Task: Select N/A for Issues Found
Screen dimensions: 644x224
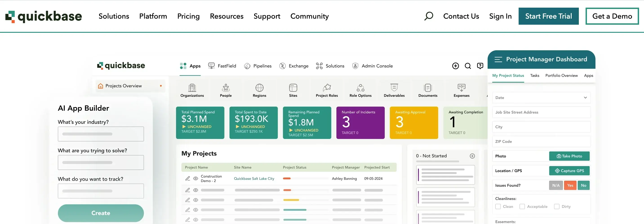Action: (x=556, y=185)
